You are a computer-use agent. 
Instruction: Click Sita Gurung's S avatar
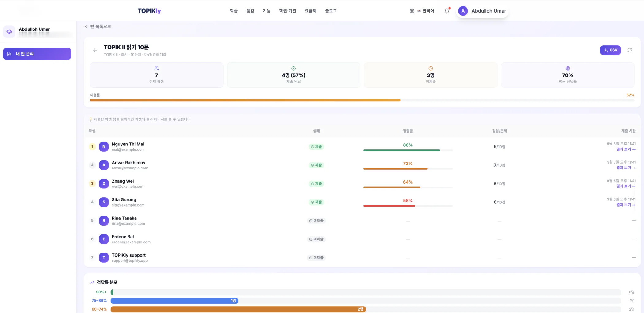coord(104,202)
